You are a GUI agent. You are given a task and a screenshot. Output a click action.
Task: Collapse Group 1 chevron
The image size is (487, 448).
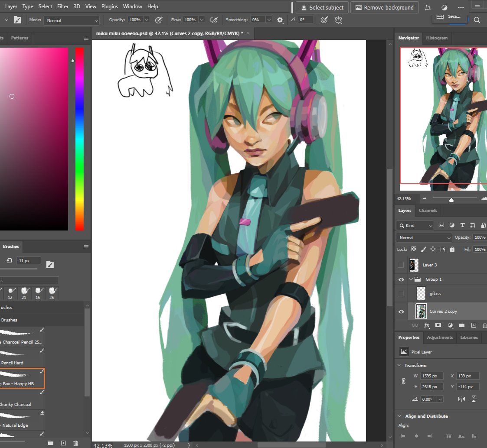(411, 279)
